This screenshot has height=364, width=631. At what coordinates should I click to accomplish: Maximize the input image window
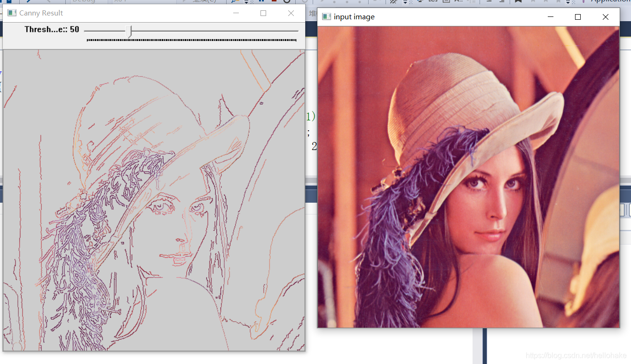pyautogui.click(x=578, y=17)
